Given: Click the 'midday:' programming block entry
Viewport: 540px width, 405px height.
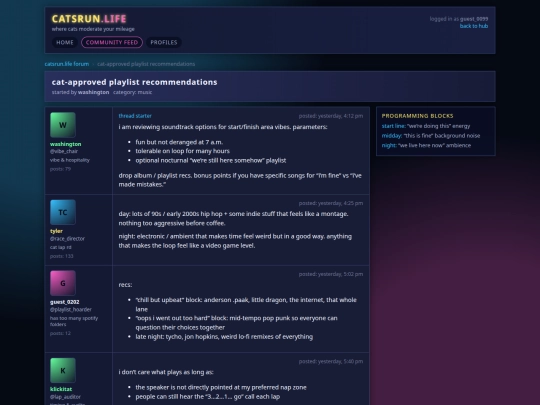Looking at the screenshot, I should click(x=431, y=136).
